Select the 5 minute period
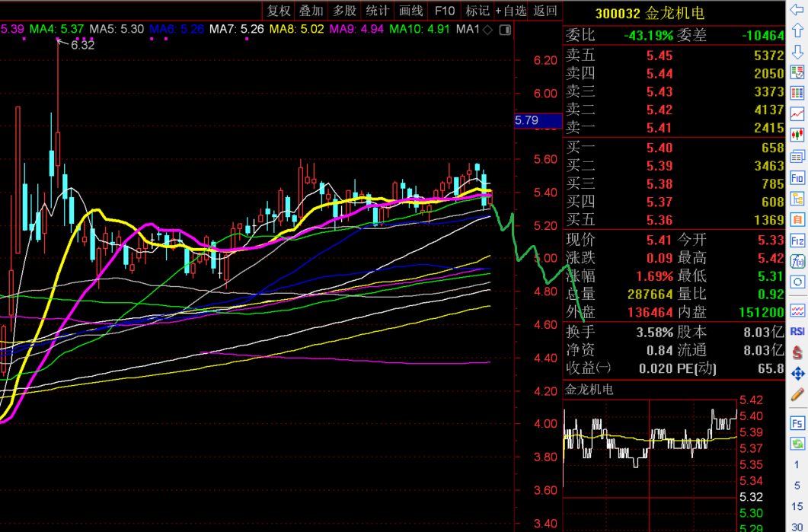 (x=797, y=486)
